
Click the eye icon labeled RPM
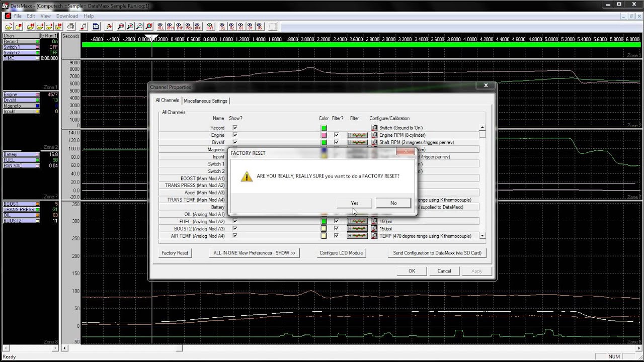coord(170,26)
